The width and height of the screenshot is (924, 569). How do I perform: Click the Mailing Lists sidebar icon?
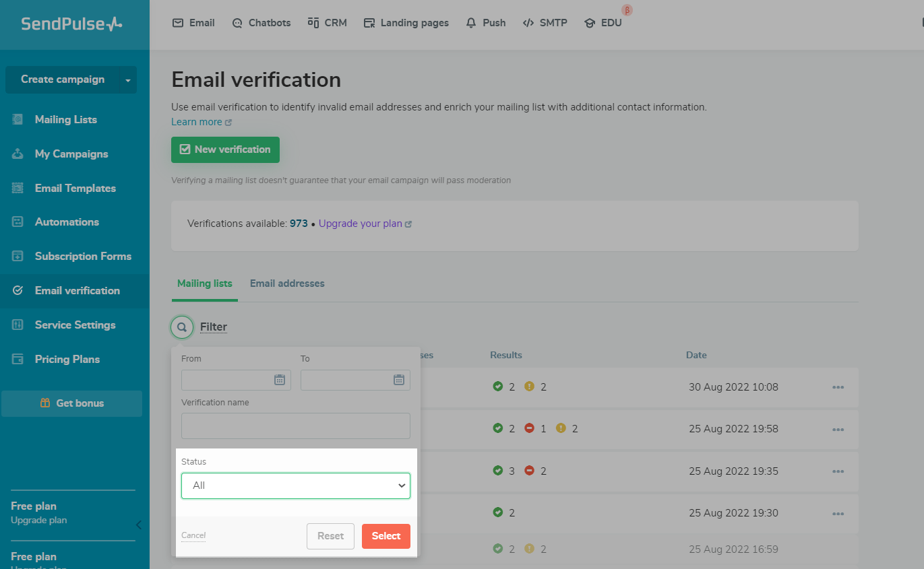18,119
